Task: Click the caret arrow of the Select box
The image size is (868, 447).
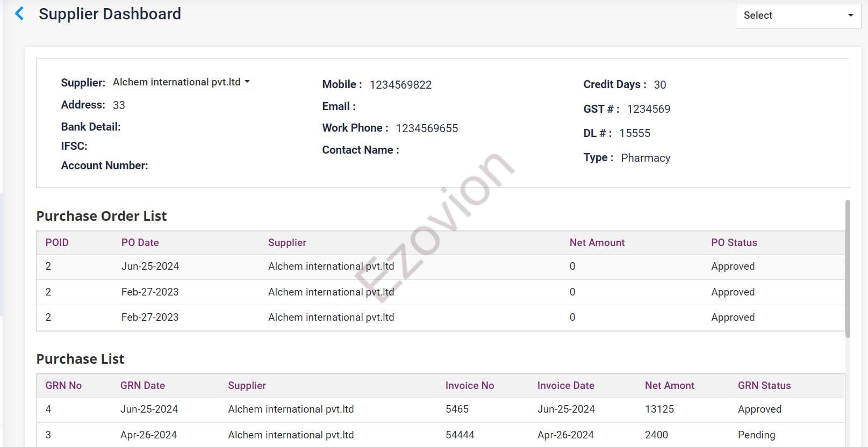Action: click(x=850, y=16)
